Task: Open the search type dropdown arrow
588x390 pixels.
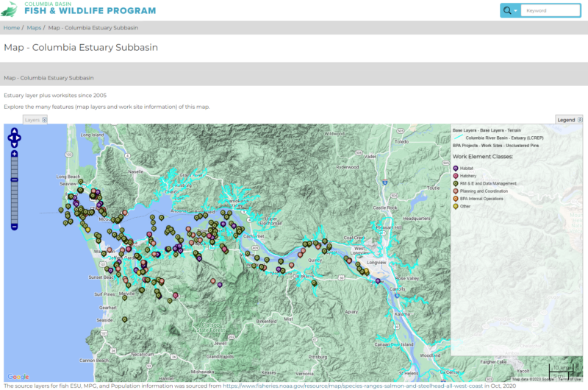Action: coord(516,10)
